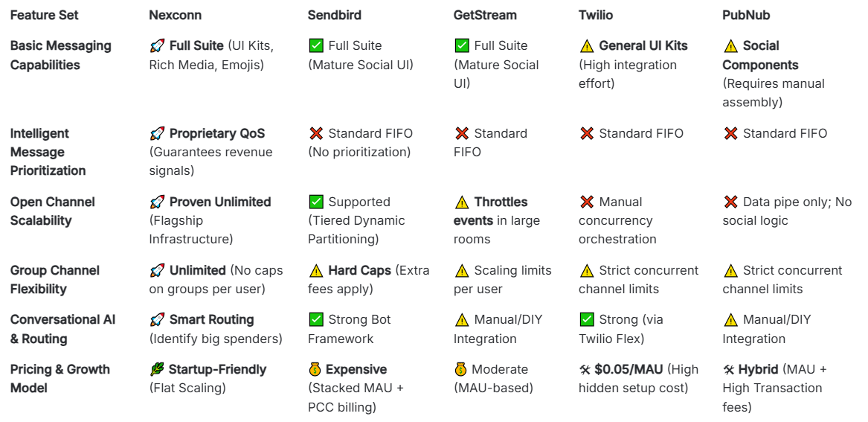868x422 pixels.
Task: Click the rocket icon beside Nexconn Full Suite
Action: 156,46
